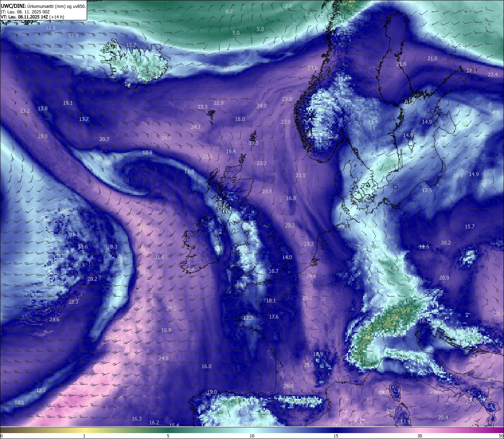504x439 pixels.
Task: Click the colorbar tick label 15
Action: click(336, 436)
